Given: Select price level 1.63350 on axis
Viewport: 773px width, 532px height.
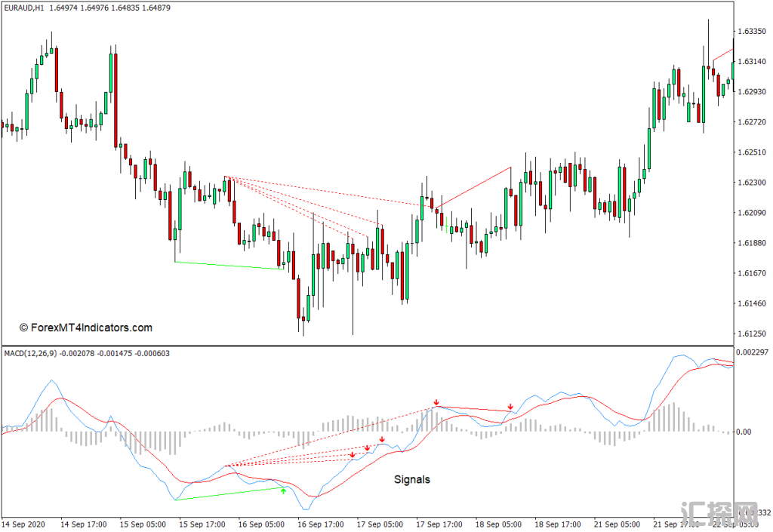Looking at the screenshot, I should coord(752,31).
